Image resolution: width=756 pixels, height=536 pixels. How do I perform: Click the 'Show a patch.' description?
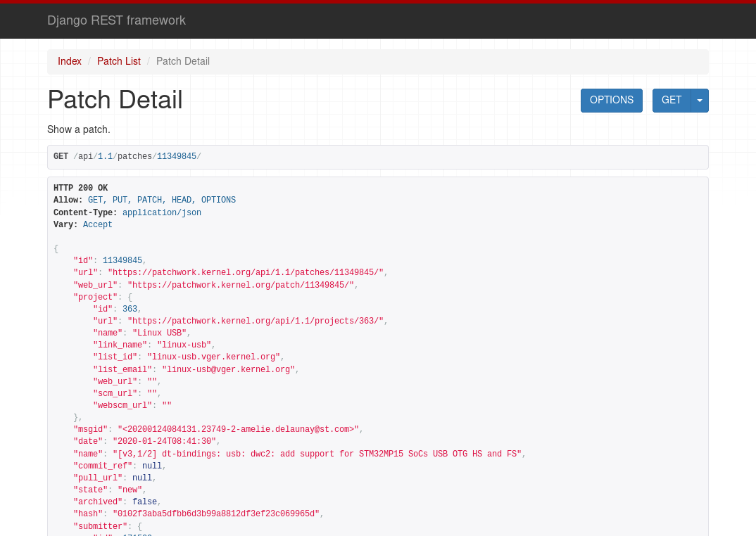(x=79, y=129)
